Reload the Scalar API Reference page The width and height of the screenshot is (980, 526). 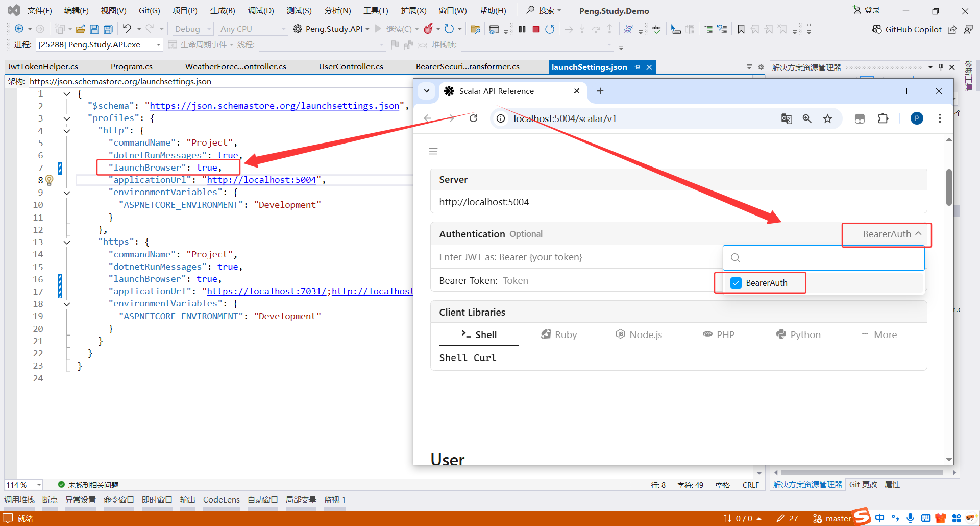474,118
